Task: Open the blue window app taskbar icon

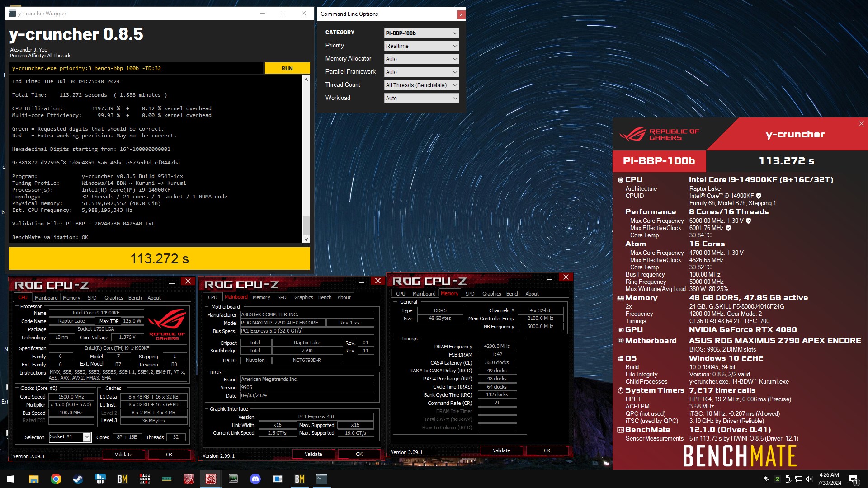Action: pos(278,479)
